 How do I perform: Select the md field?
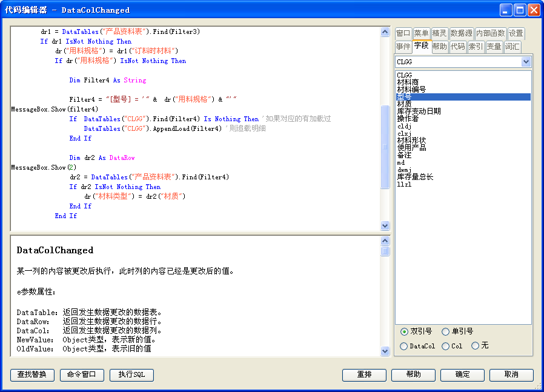[463, 162]
